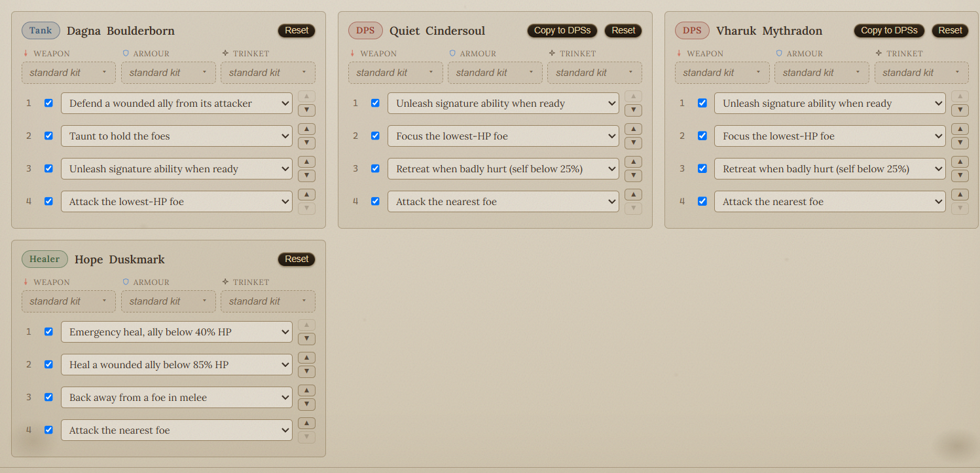Move Hope's Attack nearest foe rule up

pos(306,423)
